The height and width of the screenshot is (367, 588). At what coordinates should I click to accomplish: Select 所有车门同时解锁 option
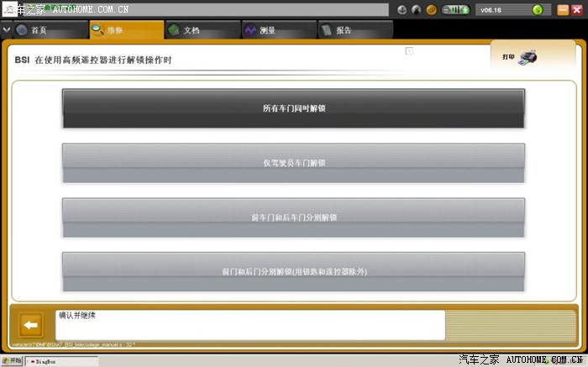point(293,108)
